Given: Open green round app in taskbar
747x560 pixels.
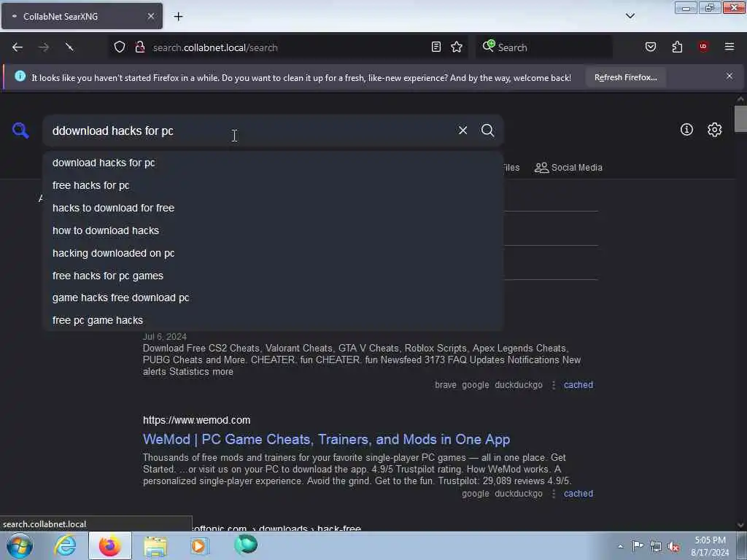Looking at the screenshot, I should (x=246, y=545).
